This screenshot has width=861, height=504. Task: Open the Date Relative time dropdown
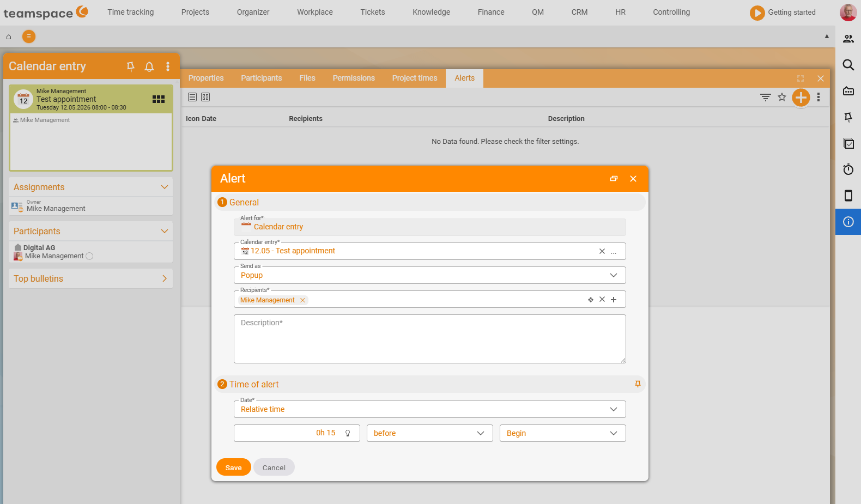click(x=430, y=409)
